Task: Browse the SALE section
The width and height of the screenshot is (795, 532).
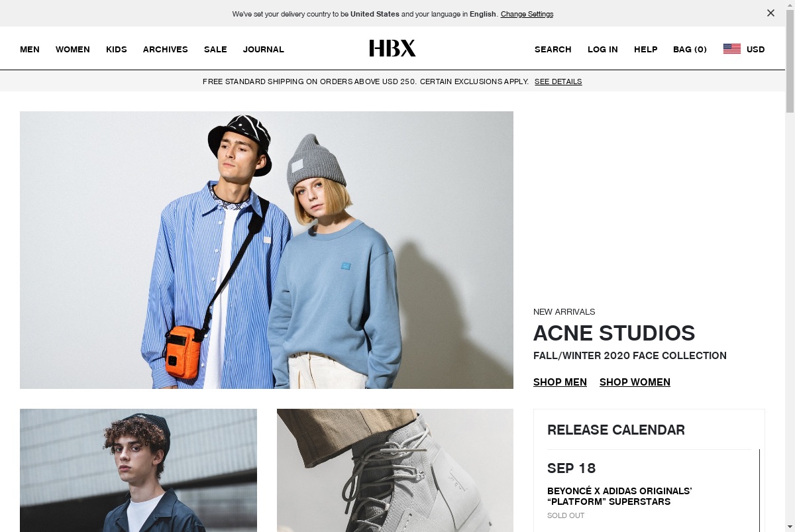Action: coord(215,50)
